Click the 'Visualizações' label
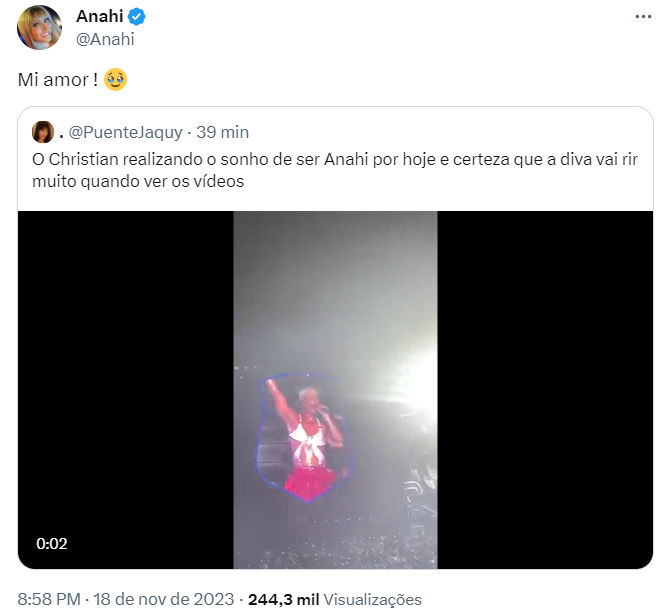The height and width of the screenshot is (615, 666). (372, 599)
